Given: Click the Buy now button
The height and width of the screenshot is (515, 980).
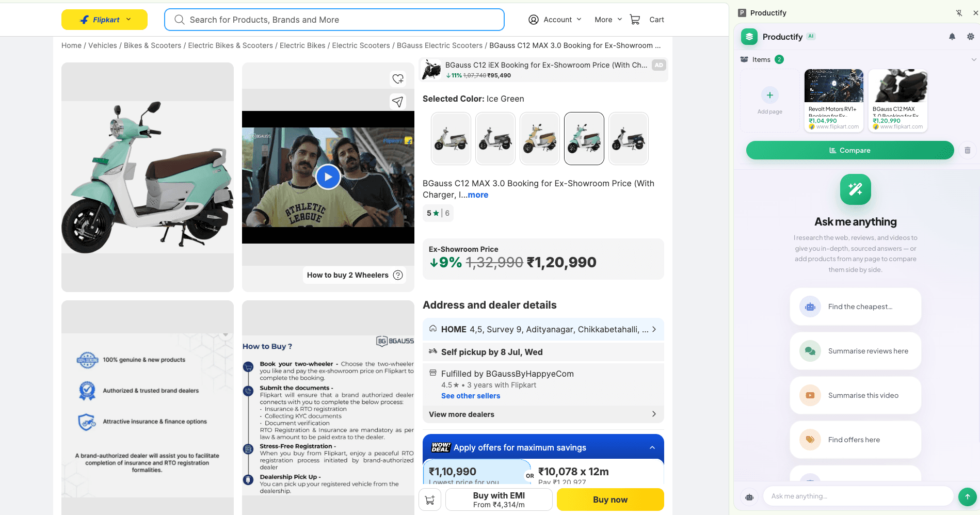Looking at the screenshot, I should (610, 500).
